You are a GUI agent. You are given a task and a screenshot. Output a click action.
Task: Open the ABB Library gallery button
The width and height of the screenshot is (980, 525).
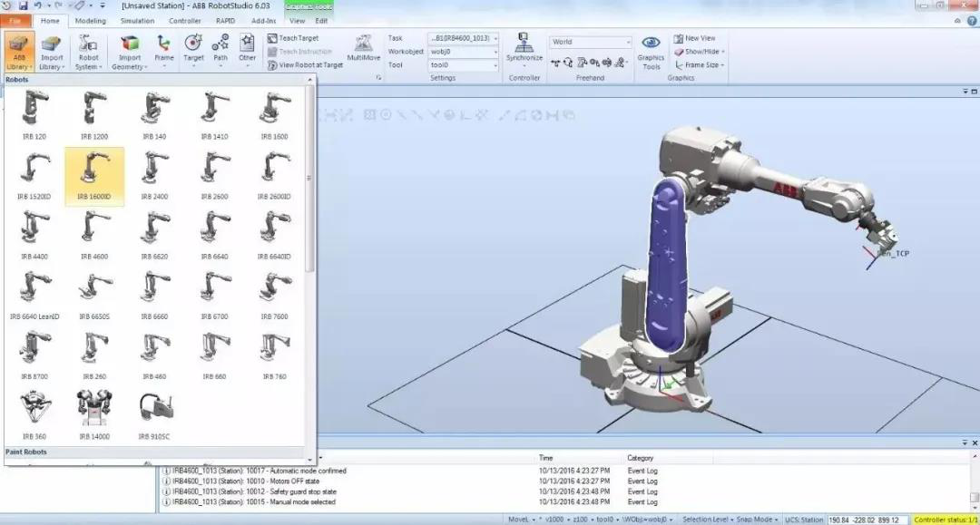pos(19,52)
